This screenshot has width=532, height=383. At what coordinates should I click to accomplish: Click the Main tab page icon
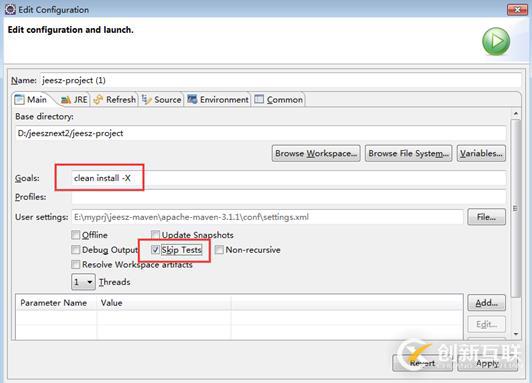[19, 100]
